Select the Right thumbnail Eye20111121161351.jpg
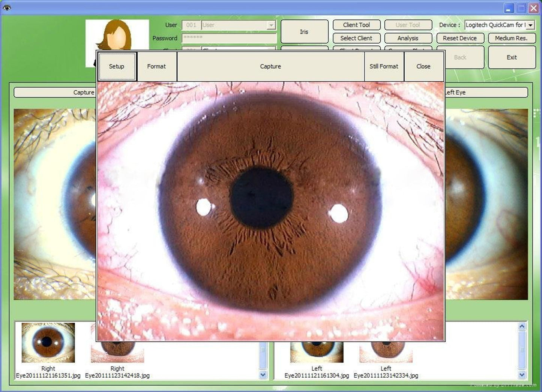The image size is (542, 392). pos(47,342)
